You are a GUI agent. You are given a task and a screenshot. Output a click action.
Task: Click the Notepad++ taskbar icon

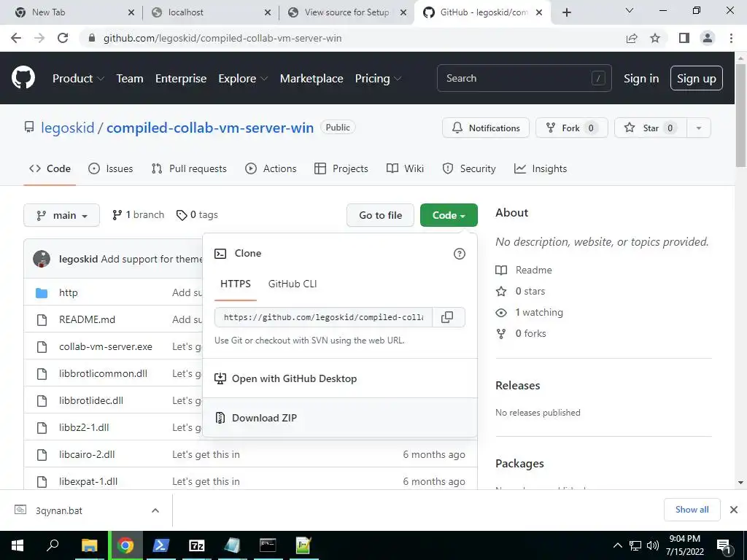tap(303, 545)
